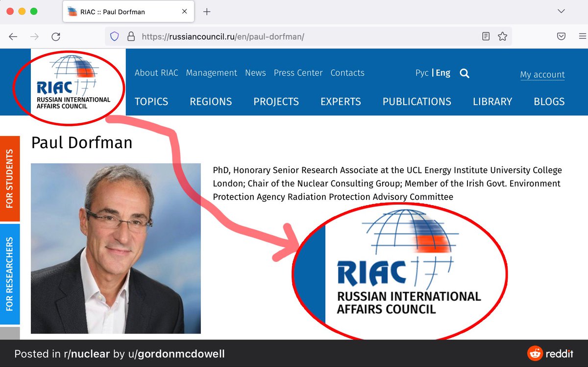588x367 pixels.
Task: Go forward with the forward arrow
Action: 34,36
